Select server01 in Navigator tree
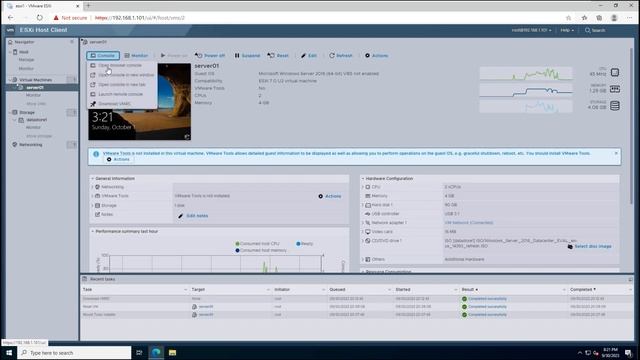This screenshot has width=640, height=360. (x=35, y=87)
